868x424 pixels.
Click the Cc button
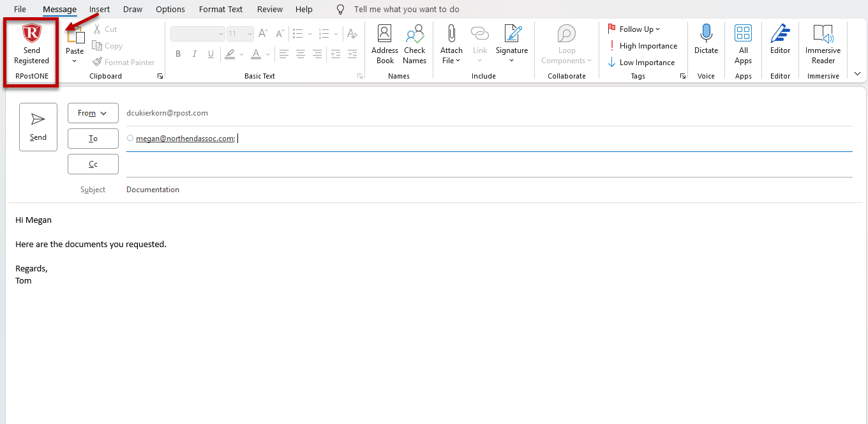93,164
